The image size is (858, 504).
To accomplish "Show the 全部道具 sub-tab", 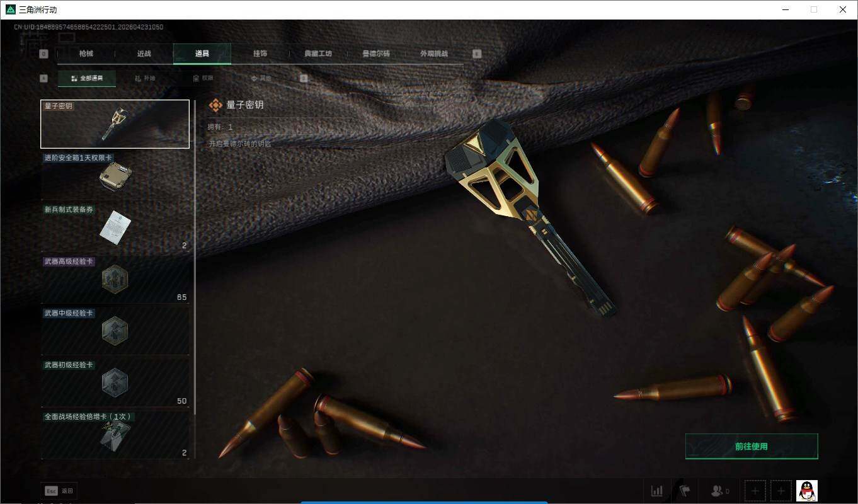I will click(x=87, y=79).
